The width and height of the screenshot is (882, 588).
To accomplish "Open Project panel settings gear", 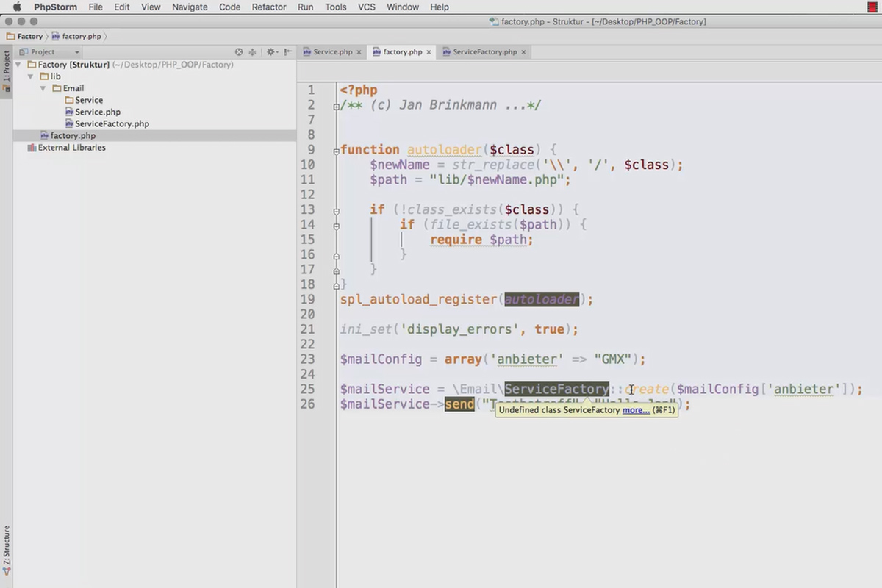I will (272, 52).
